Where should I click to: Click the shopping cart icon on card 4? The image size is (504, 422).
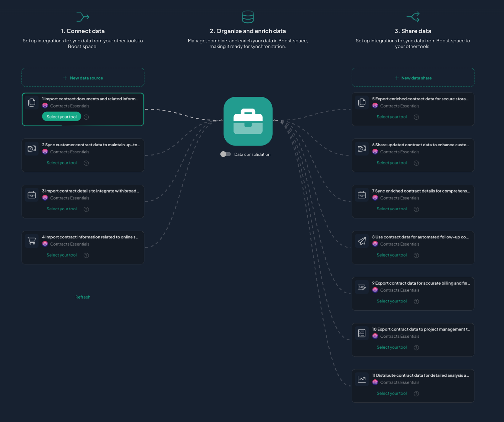click(32, 241)
